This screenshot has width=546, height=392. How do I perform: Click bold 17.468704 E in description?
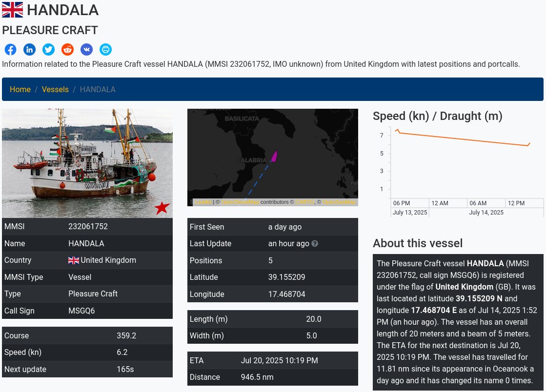click(x=434, y=310)
